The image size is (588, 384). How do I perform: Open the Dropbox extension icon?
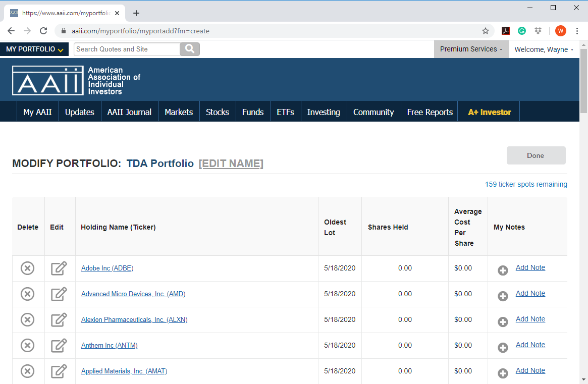[x=538, y=31]
